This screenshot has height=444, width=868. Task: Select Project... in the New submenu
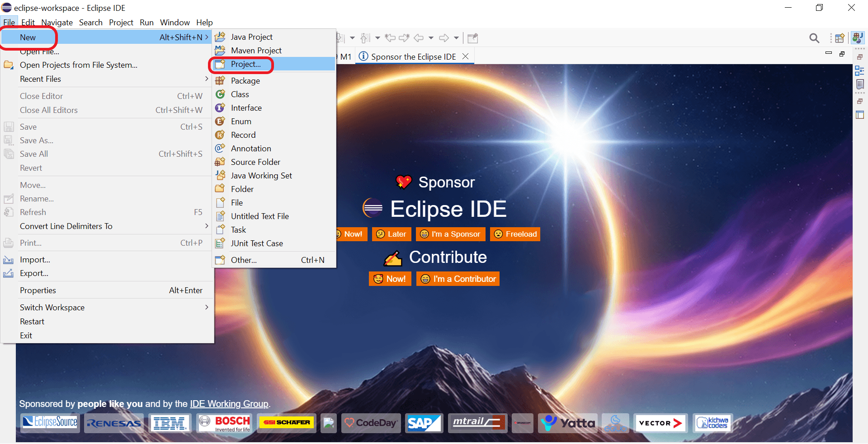point(274,64)
